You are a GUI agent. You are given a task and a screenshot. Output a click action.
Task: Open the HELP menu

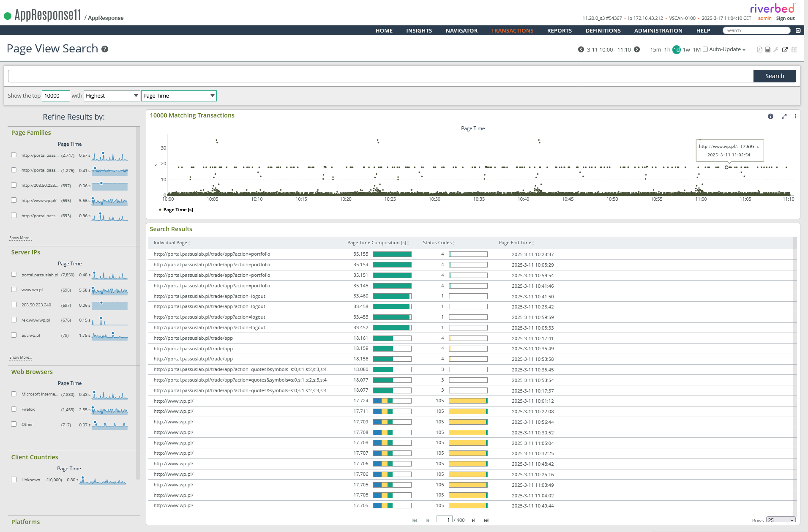pyautogui.click(x=703, y=30)
